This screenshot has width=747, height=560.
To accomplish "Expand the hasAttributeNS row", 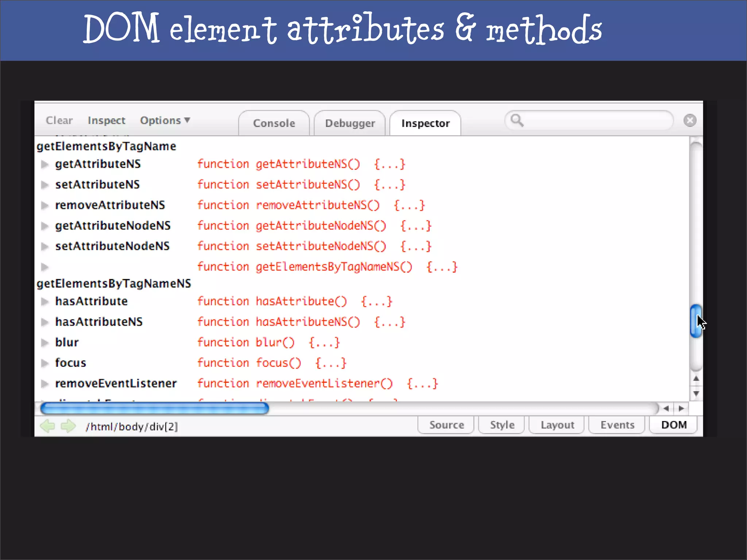I will [x=44, y=322].
